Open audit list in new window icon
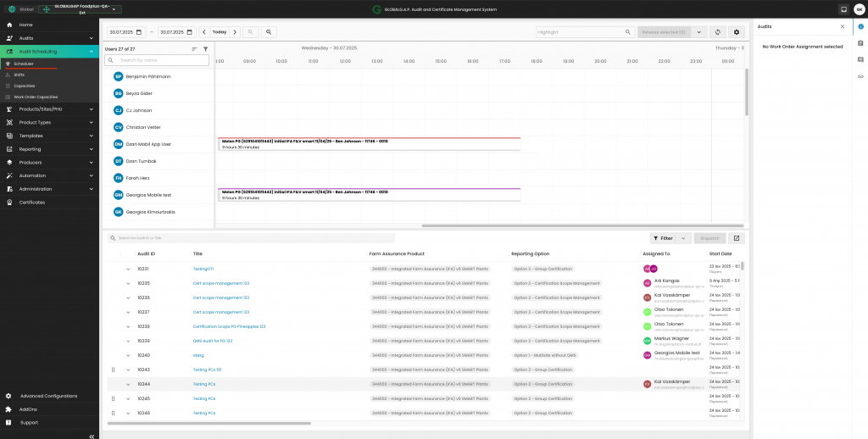The height and width of the screenshot is (439, 868). (x=737, y=238)
